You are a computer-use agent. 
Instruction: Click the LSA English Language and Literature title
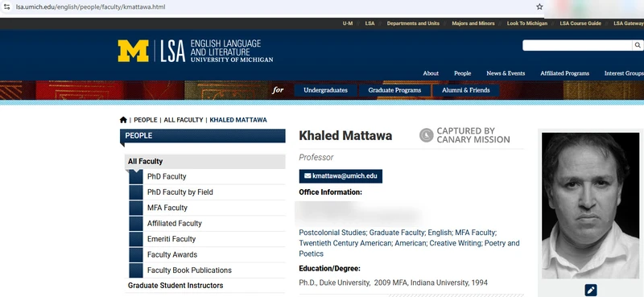pyautogui.click(x=217, y=51)
